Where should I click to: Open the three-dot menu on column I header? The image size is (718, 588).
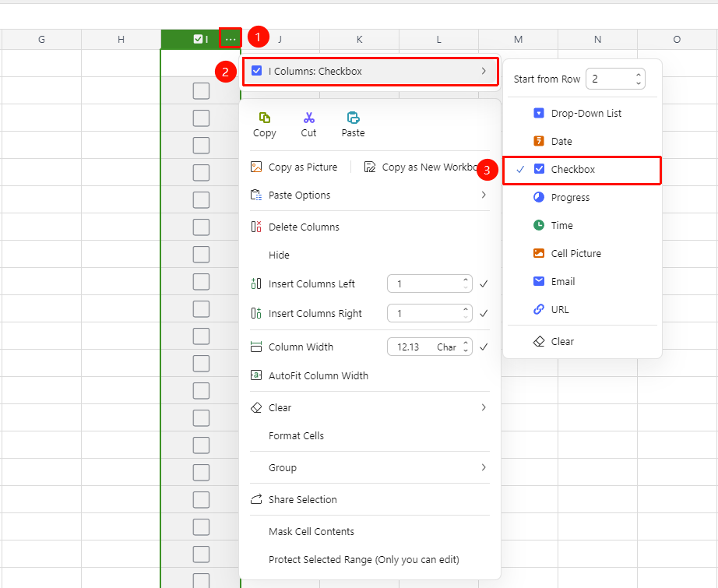point(231,40)
